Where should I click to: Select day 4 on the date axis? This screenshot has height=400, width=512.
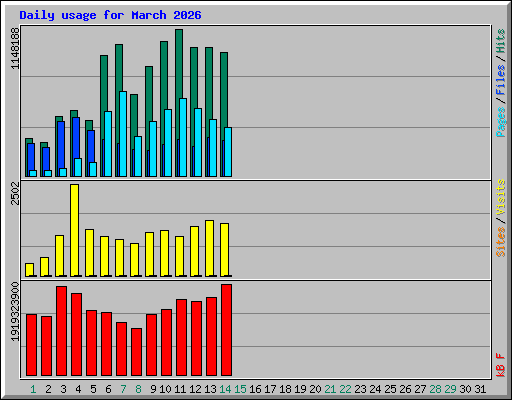pyautogui.click(x=78, y=389)
